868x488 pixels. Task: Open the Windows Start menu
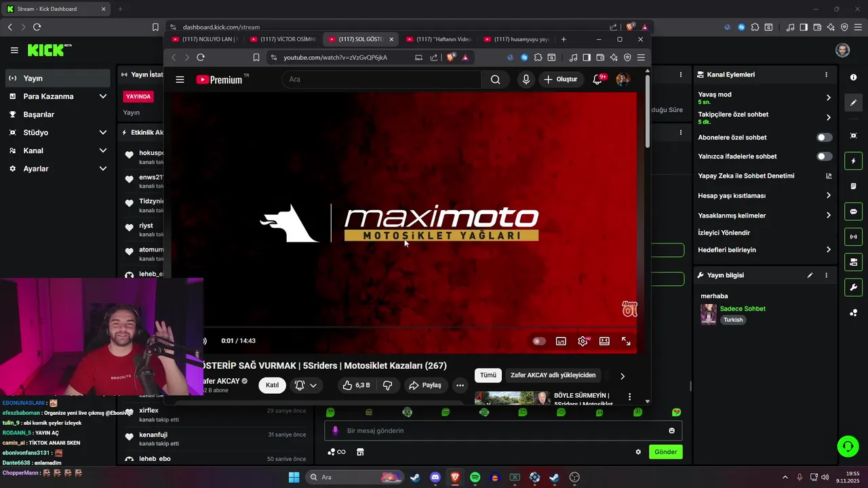[x=294, y=477]
